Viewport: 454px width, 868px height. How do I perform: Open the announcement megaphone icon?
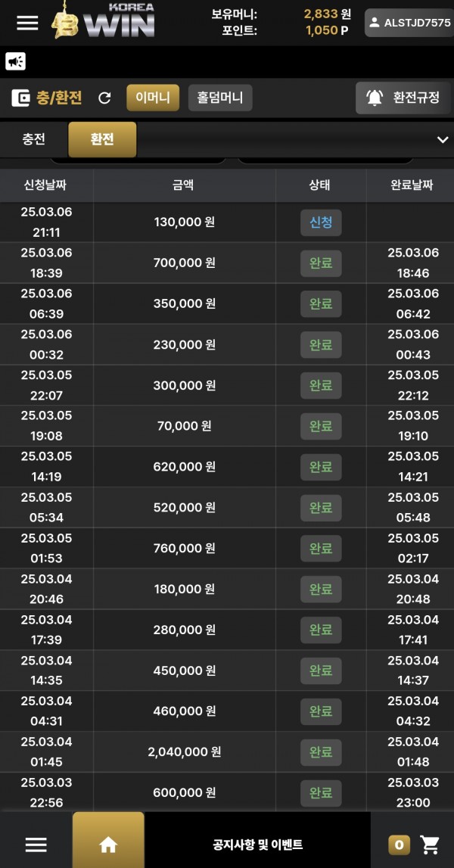(15, 61)
